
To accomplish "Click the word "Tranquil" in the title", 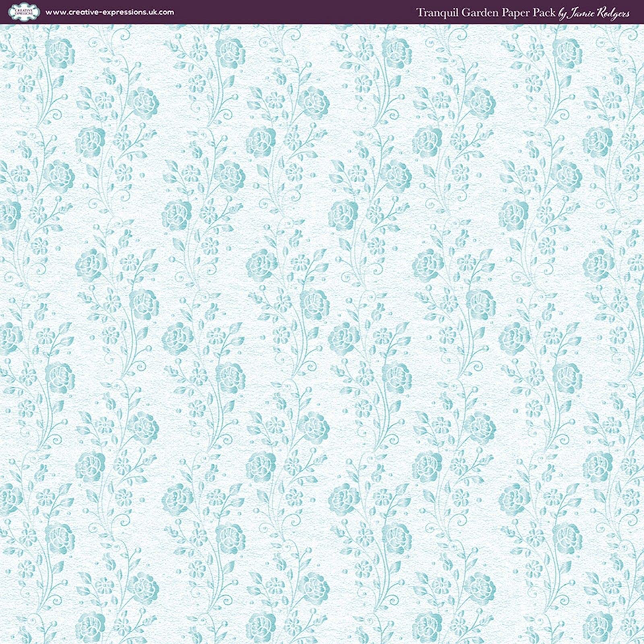I will point(437,13).
